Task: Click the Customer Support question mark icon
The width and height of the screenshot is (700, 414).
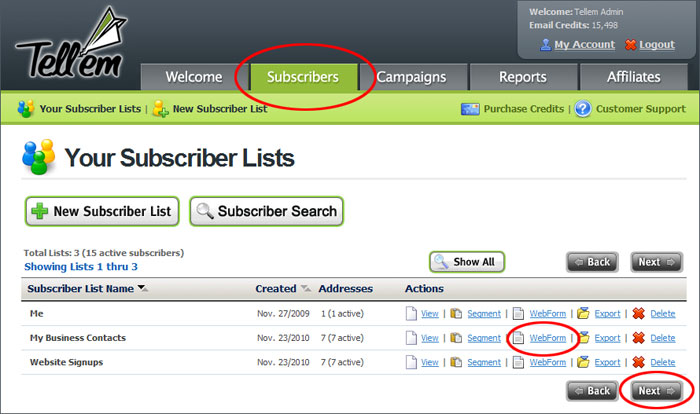Action: coord(583,109)
